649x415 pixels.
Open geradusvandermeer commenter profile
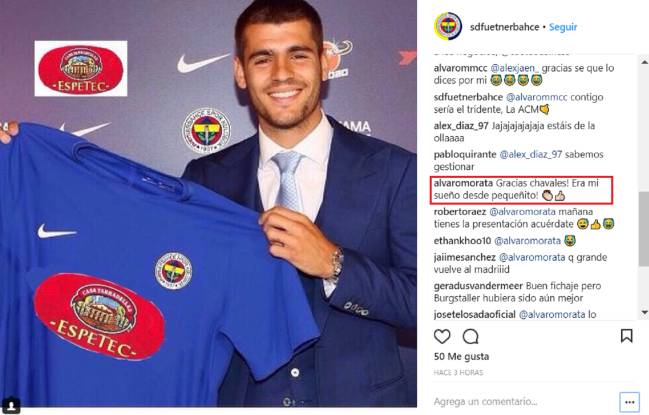(478, 286)
